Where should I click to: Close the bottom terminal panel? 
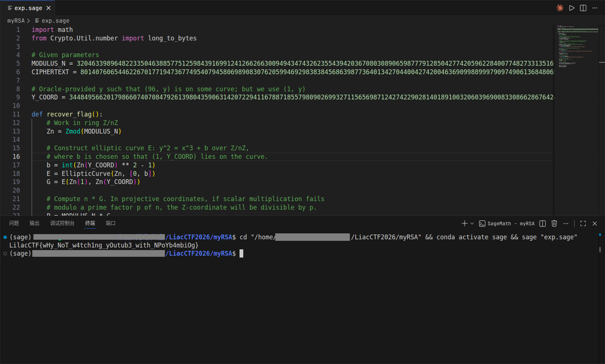coord(595,223)
